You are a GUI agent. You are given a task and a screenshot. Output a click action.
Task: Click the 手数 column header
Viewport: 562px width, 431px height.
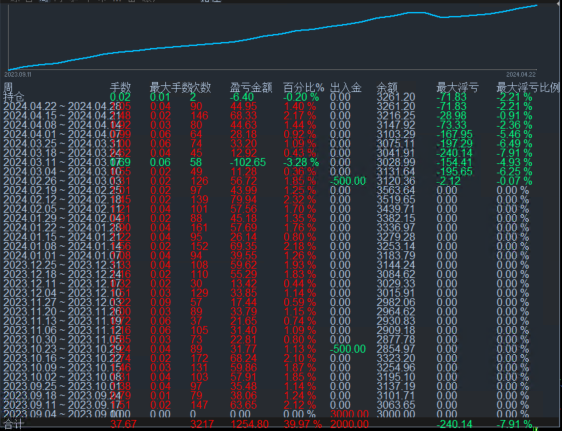[120, 87]
